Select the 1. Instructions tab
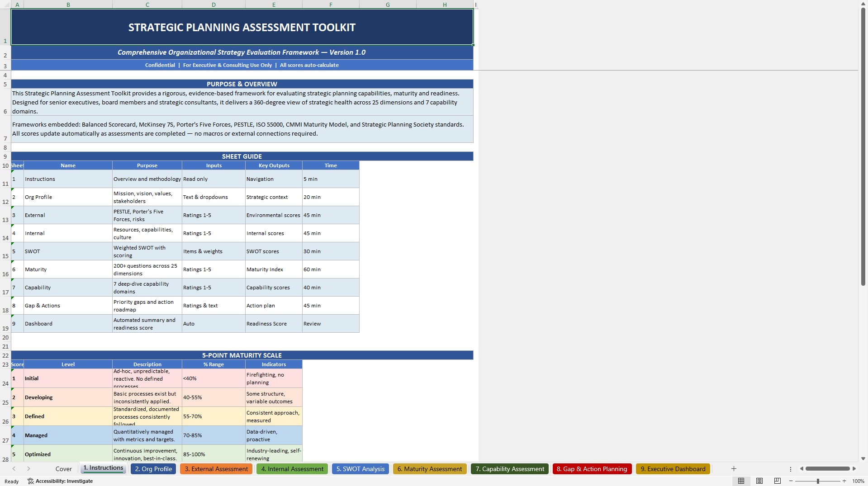 pyautogui.click(x=104, y=468)
